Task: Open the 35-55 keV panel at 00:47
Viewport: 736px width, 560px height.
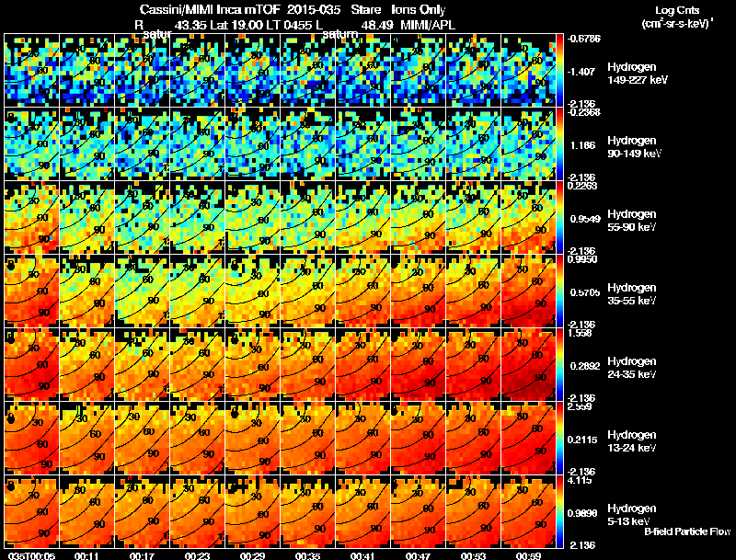Action: [x=419, y=291]
